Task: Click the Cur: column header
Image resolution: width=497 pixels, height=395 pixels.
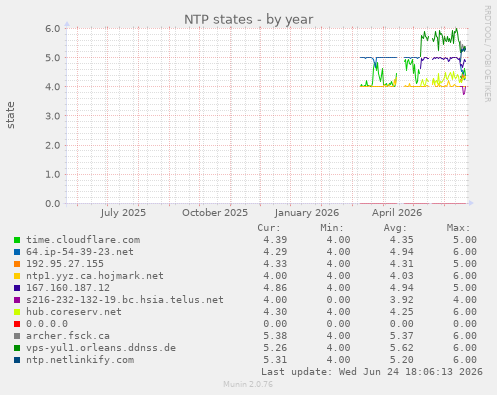Action: pyautogui.click(x=269, y=228)
